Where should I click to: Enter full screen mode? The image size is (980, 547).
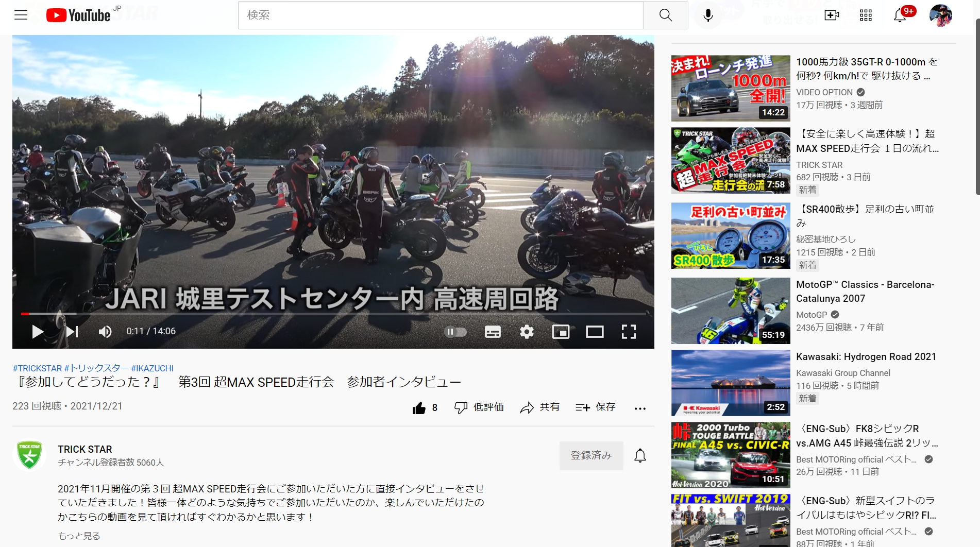629,332
